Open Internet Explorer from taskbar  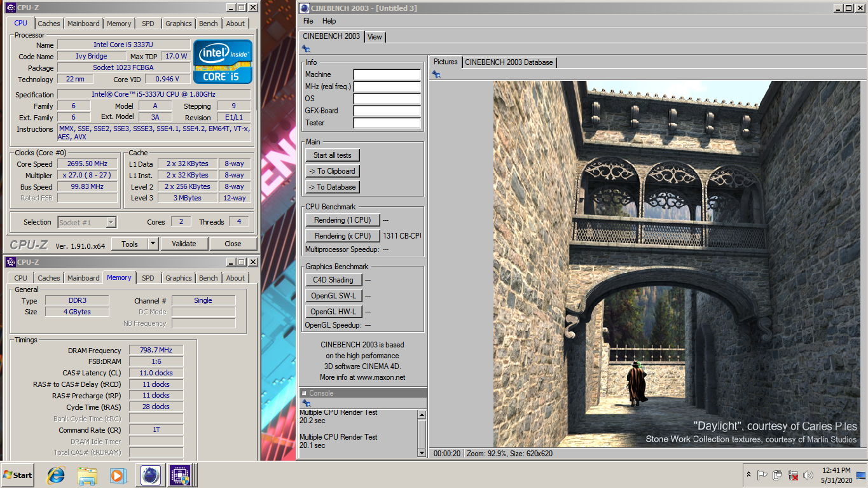[x=56, y=475]
